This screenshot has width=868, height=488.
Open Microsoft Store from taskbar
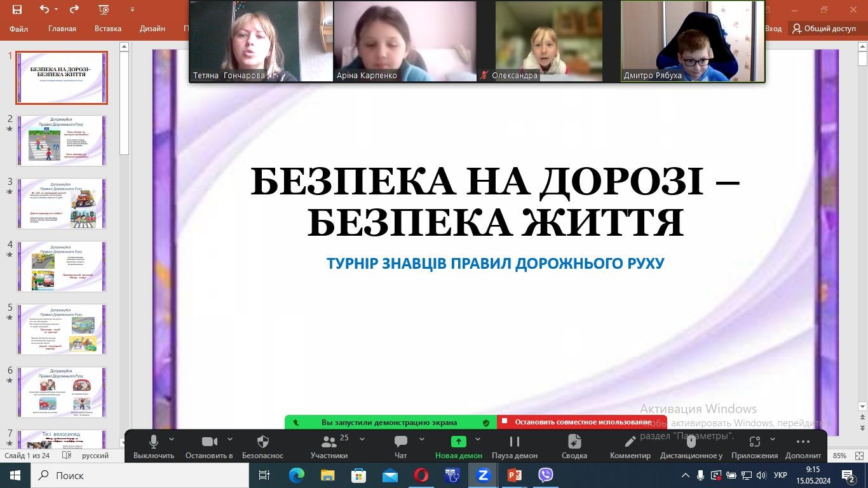tap(358, 475)
